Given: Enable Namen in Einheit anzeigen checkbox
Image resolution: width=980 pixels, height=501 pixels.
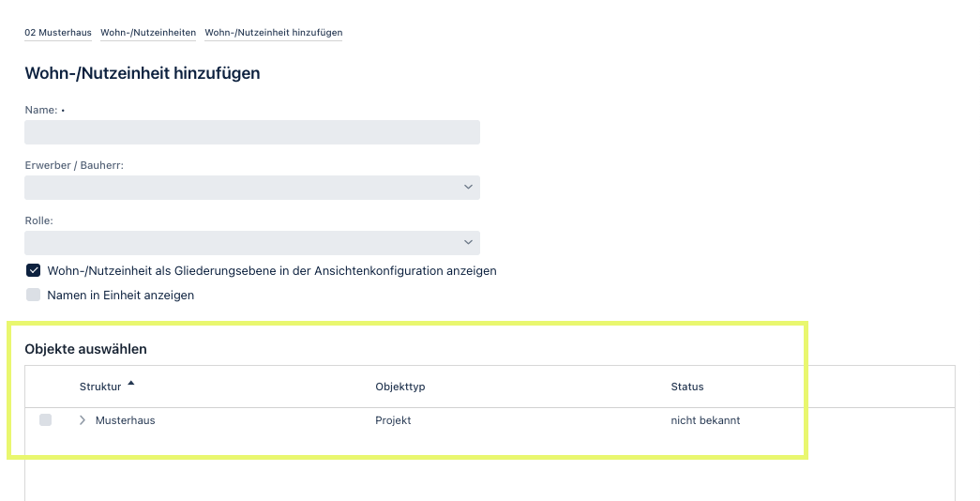Looking at the screenshot, I should [x=33, y=295].
